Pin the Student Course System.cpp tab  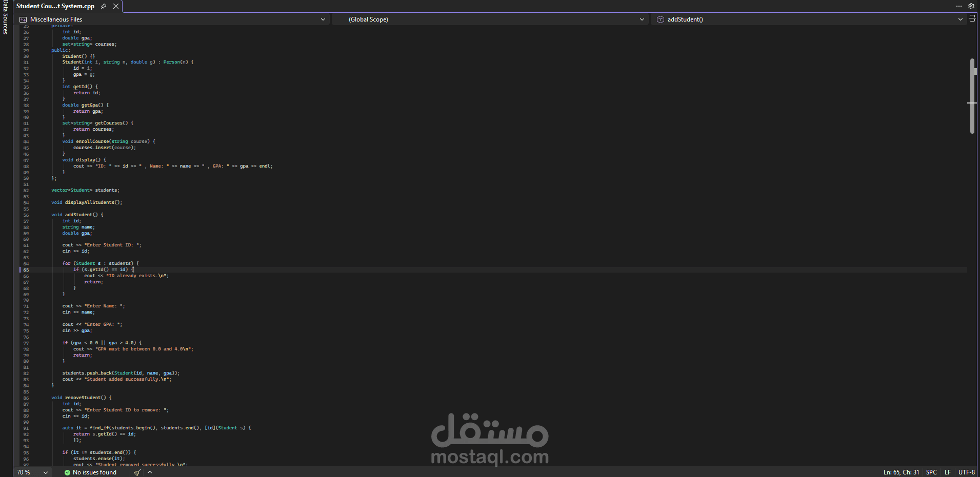tap(104, 6)
